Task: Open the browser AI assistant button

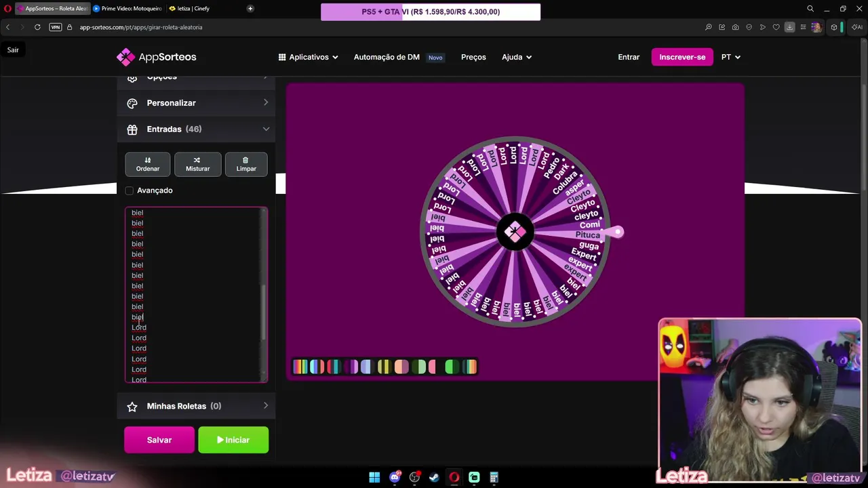Action: (x=857, y=27)
